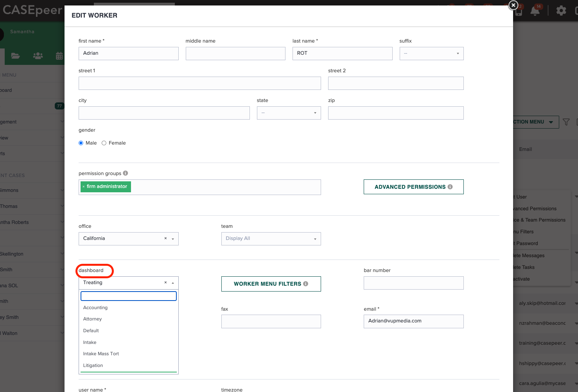
Task: Click the filter funnel icon near Action Menu
Action: (566, 122)
